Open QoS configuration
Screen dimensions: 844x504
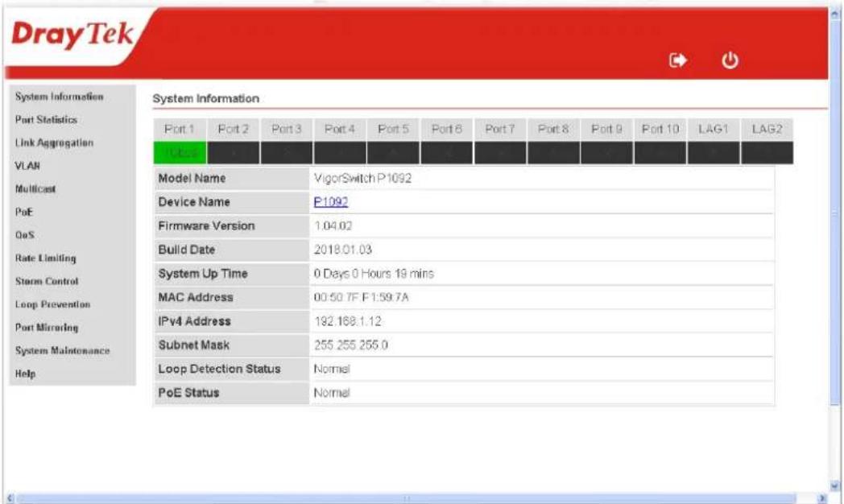click(25, 235)
